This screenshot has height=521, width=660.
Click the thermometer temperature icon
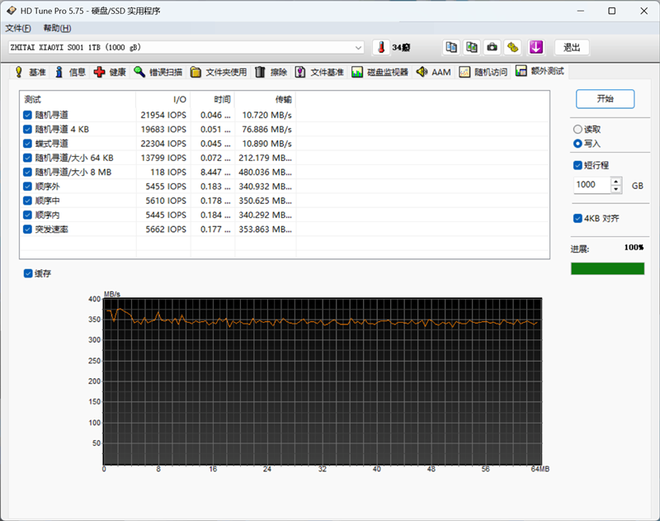coord(381,47)
